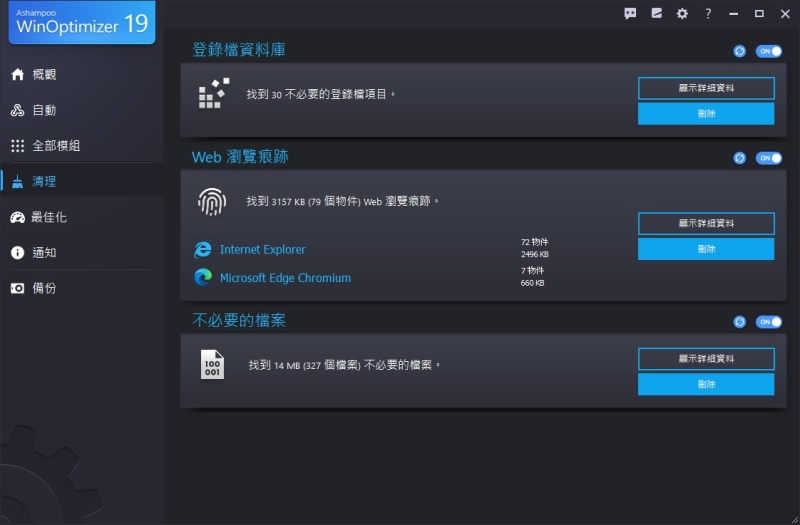The width and height of the screenshot is (800, 525).
Task: Go to 概觀 overview in sidebar
Action: (x=82, y=74)
